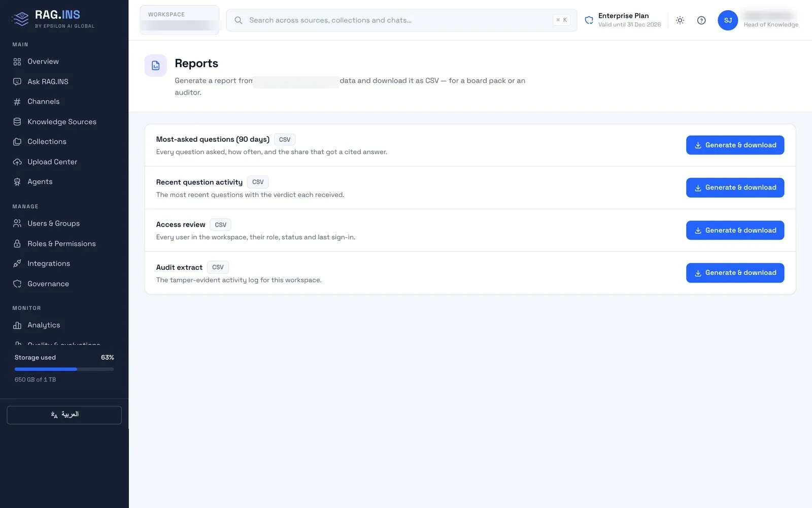This screenshot has width=812, height=508.
Task: Click the Ask RAG.INS chat icon
Action: tap(17, 82)
